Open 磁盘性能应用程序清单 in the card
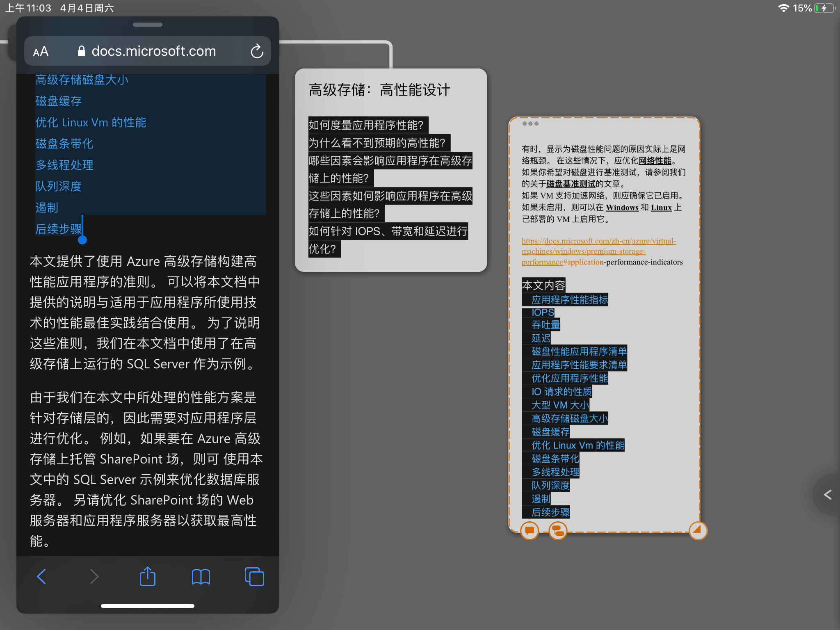Viewport: 840px width, 630px height. point(579,352)
